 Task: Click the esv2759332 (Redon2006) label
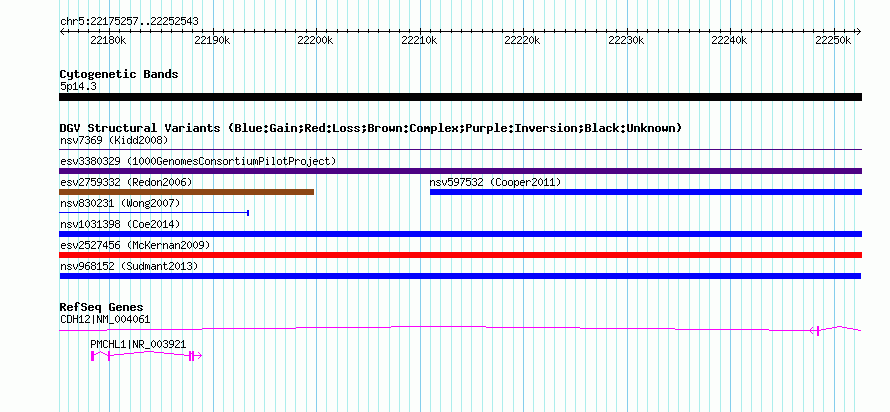(x=126, y=182)
